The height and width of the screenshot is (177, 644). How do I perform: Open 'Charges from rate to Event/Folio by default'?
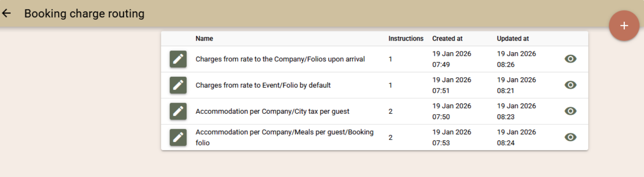tap(263, 85)
